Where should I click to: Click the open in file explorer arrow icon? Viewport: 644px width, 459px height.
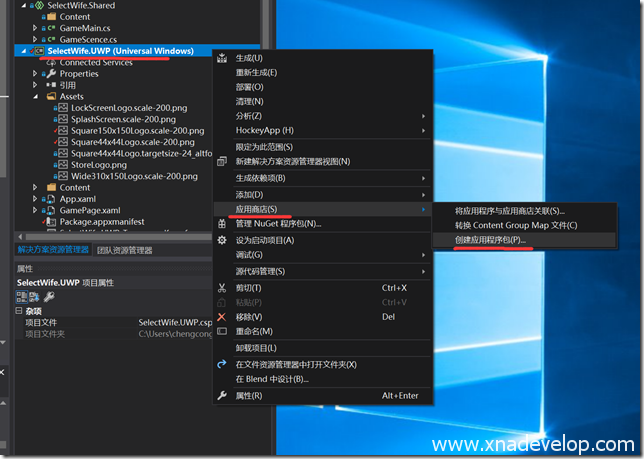(x=222, y=365)
